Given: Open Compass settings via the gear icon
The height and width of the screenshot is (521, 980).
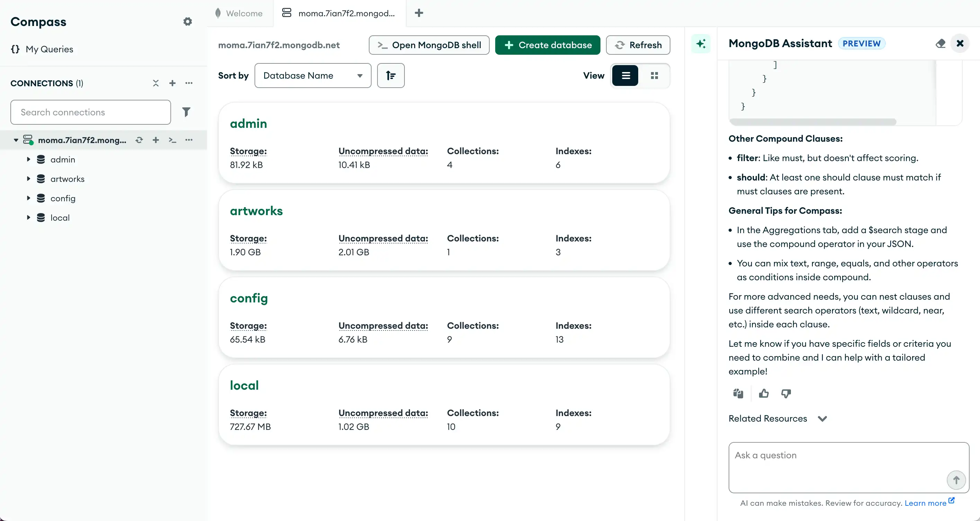Looking at the screenshot, I should point(187,22).
